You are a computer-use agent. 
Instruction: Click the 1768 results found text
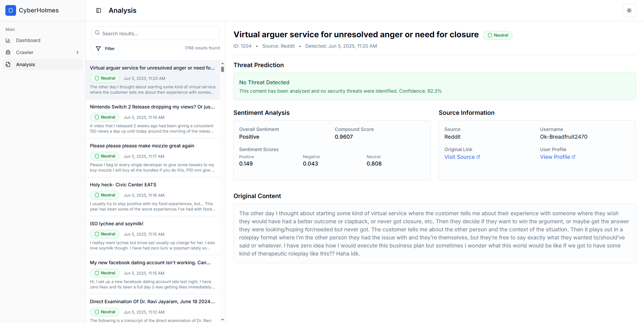pos(202,48)
